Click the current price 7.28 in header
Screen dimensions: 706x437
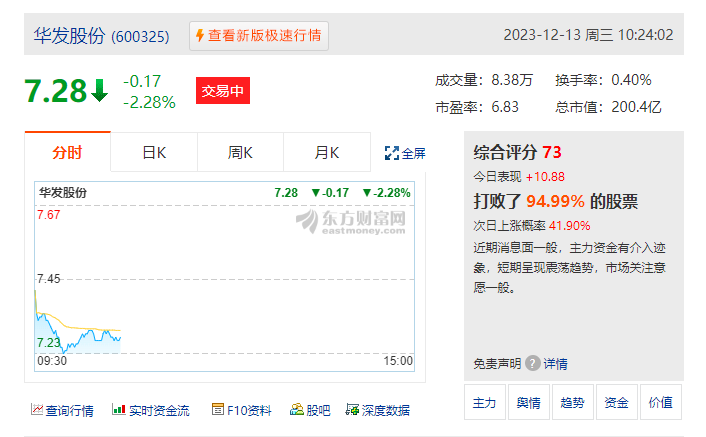pyautogui.click(x=55, y=91)
